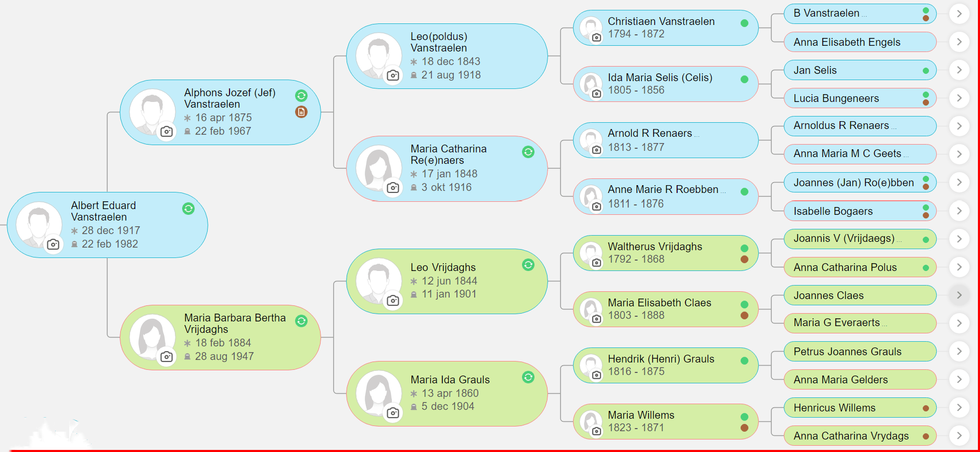The width and height of the screenshot is (980, 452).
Task: Select the name Leo(poldus) Vanstraelen
Action: pos(439,42)
